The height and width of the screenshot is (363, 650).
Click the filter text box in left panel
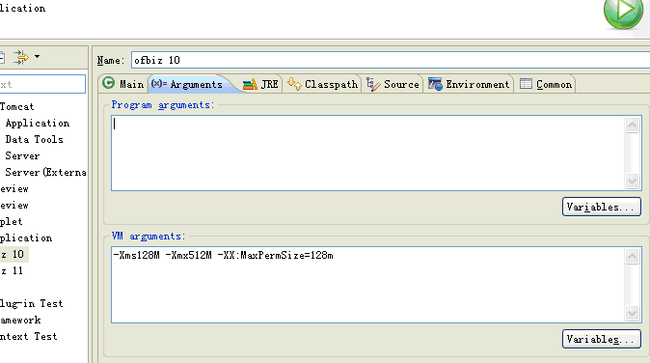tap(42, 84)
